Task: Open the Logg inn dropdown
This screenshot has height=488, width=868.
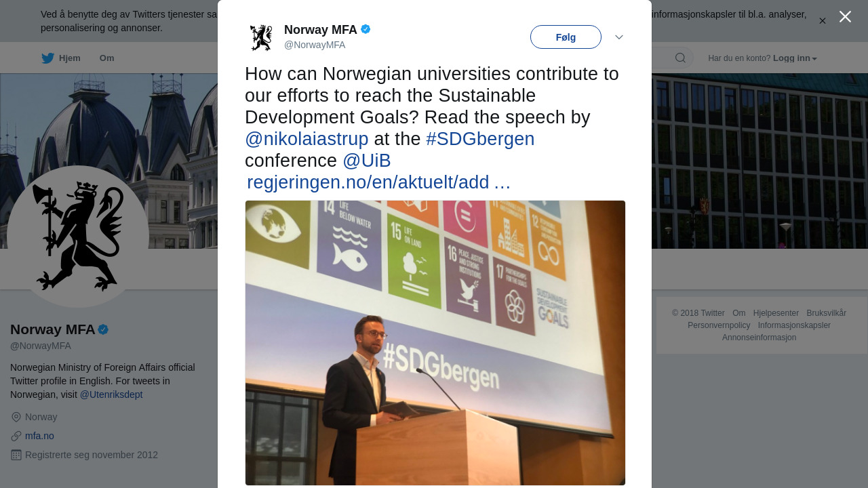Action: click(x=795, y=58)
